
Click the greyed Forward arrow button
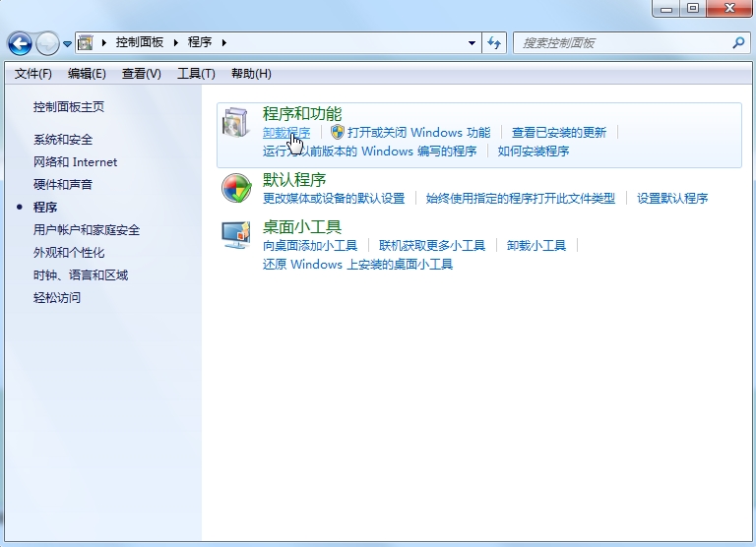pos(47,43)
